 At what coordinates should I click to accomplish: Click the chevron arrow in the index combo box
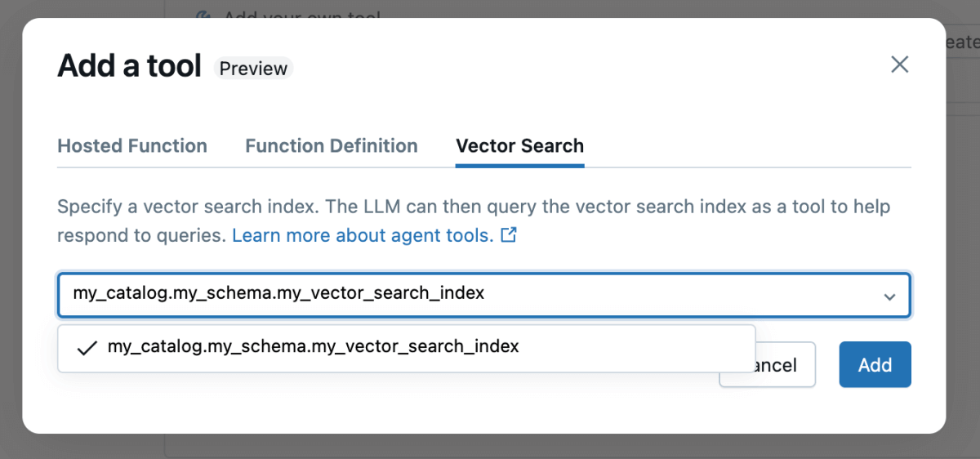click(889, 296)
